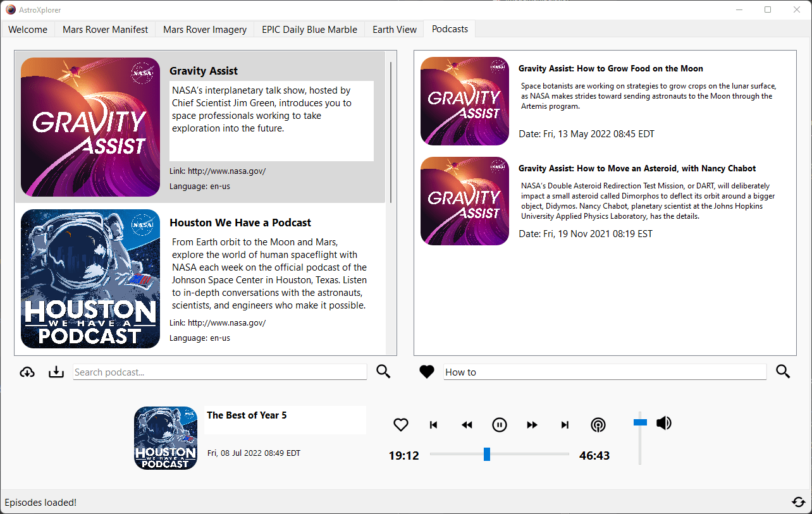Image resolution: width=812 pixels, height=514 pixels.
Task: Go to the previous episode
Action: pyautogui.click(x=434, y=425)
